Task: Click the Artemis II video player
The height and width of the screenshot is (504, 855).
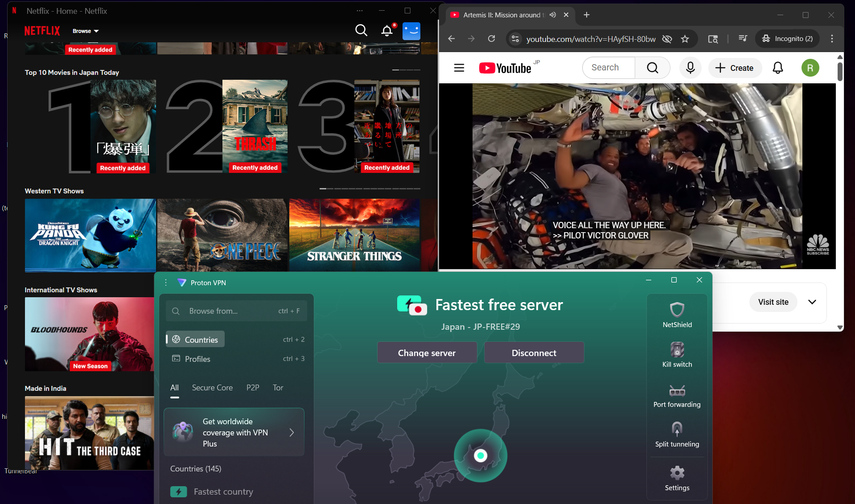Action: 637,176
